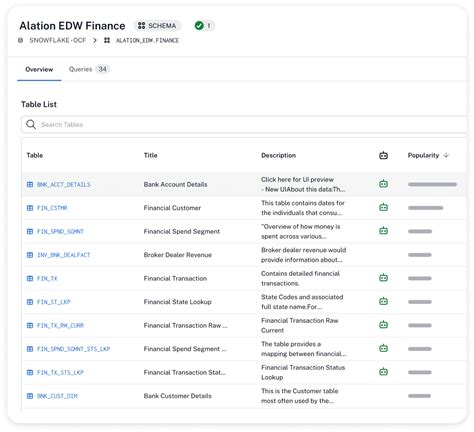474x432 pixels.
Task: Click the Title column header
Action: (150, 155)
